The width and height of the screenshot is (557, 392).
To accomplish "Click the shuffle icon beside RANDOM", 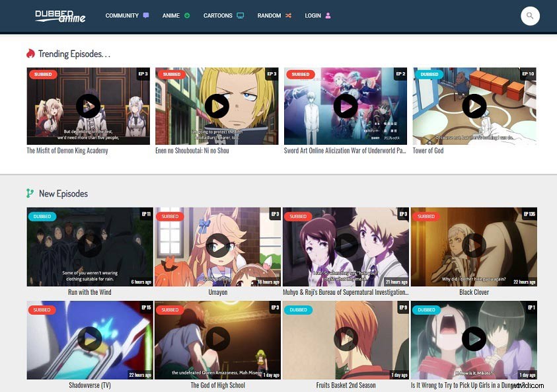I will pos(289,15).
